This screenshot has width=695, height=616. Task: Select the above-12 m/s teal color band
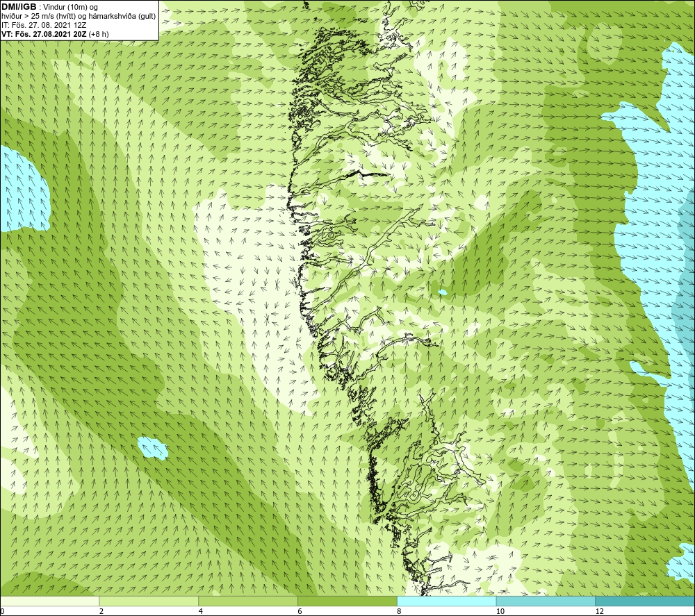point(646,601)
